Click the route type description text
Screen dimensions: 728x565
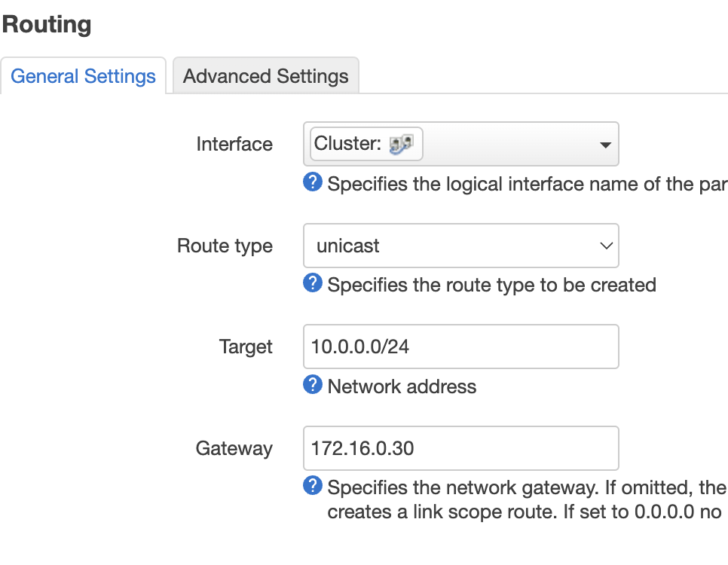(x=491, y=285)
